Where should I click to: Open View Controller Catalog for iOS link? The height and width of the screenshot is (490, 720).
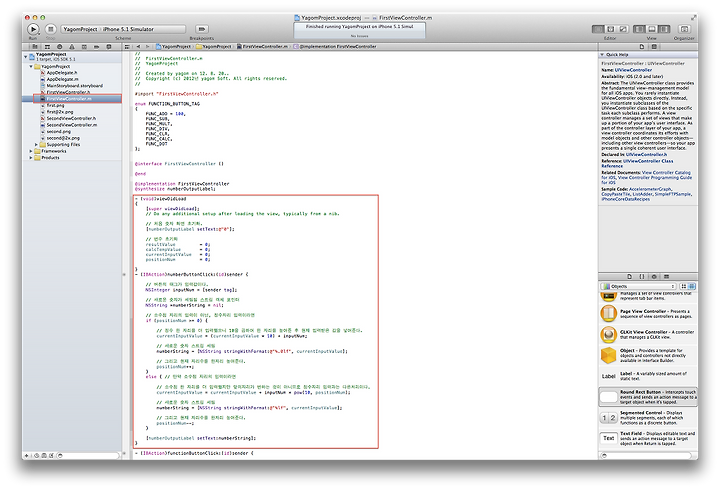(666, 173)
